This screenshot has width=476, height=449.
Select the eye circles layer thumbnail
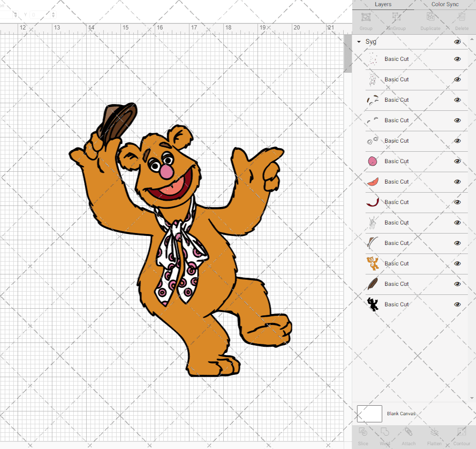tap(373, 141)
